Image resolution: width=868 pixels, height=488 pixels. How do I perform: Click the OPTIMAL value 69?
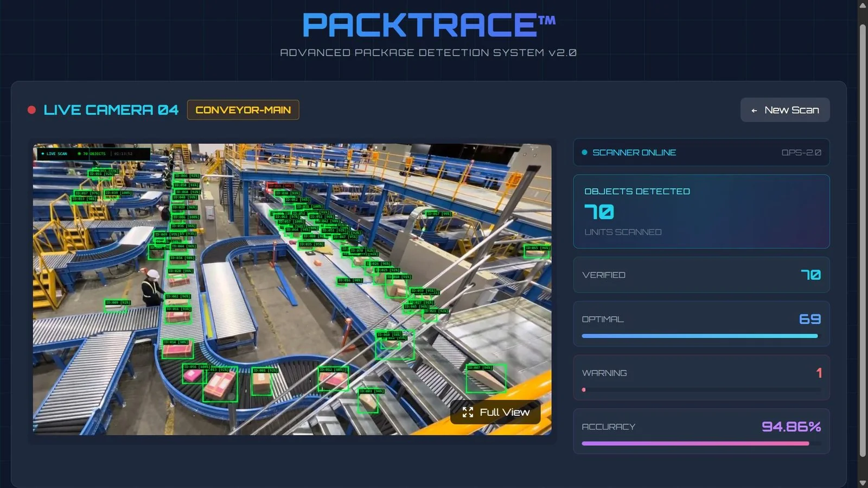point(810,319)
